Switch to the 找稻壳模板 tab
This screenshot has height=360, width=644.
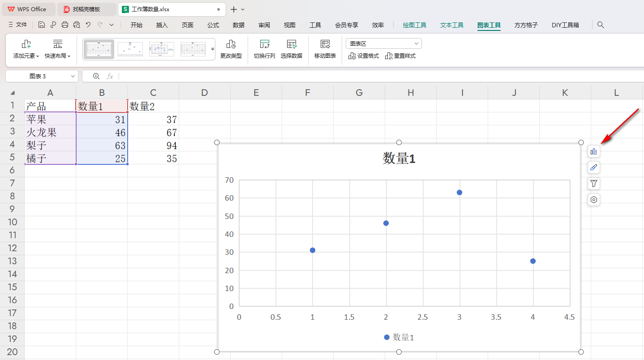click(x=87, y=9)
